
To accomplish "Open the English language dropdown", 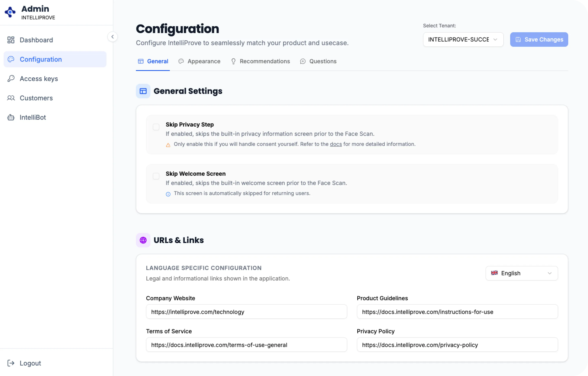I will (521, 273).
